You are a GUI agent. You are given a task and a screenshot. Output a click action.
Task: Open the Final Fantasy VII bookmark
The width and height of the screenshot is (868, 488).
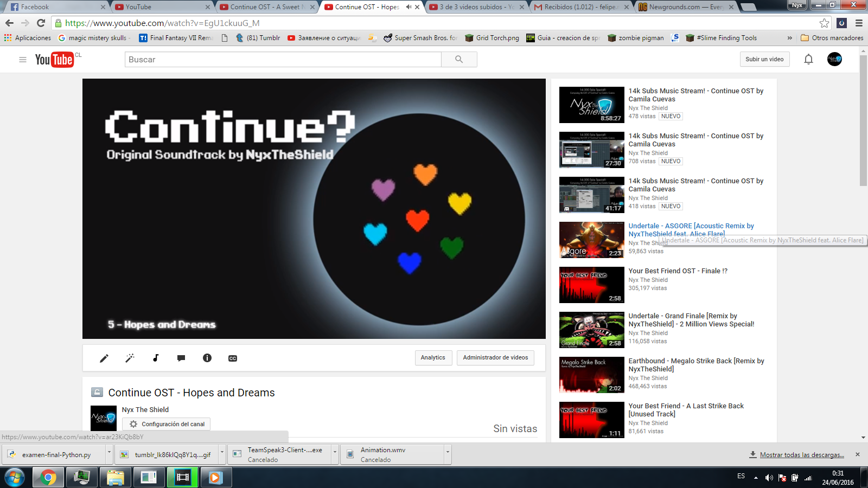[x=176, y=38]
